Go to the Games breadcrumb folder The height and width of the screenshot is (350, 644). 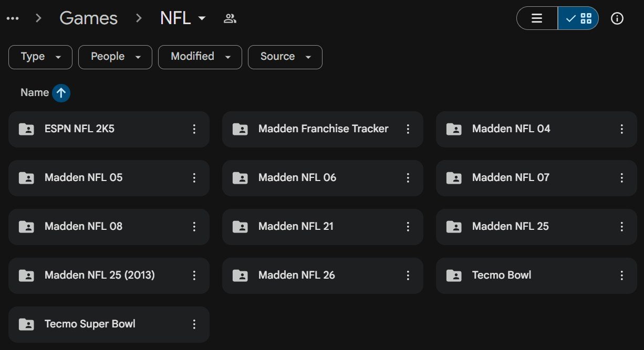click(89, 18)
